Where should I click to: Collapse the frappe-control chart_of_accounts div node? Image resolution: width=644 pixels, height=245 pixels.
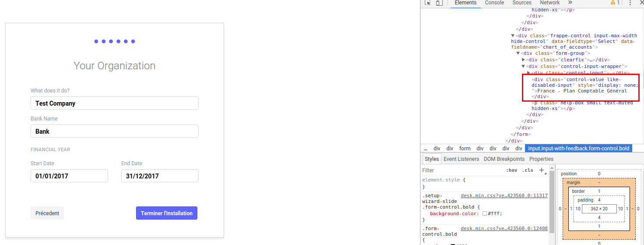click(x=513, y=36)
